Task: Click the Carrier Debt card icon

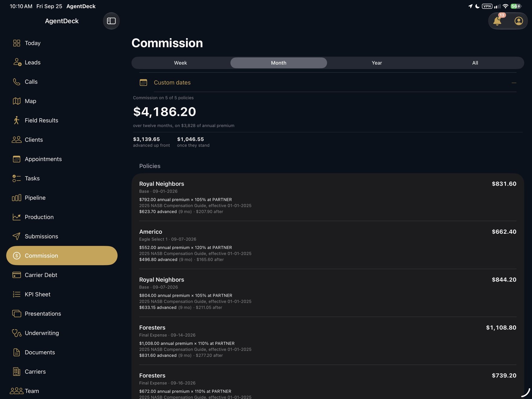Action: 17,275
